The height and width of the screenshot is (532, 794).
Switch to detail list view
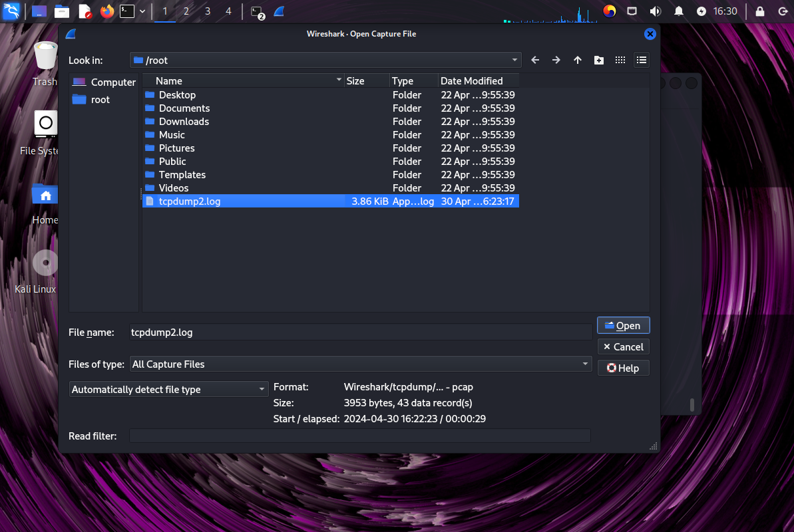(642, 61)
